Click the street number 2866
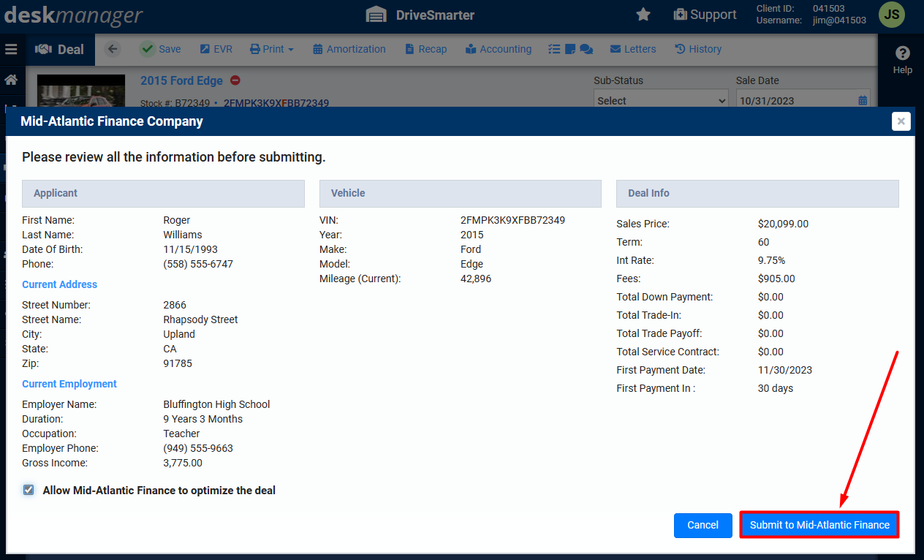Screen dimensions: 924x560 175,305
